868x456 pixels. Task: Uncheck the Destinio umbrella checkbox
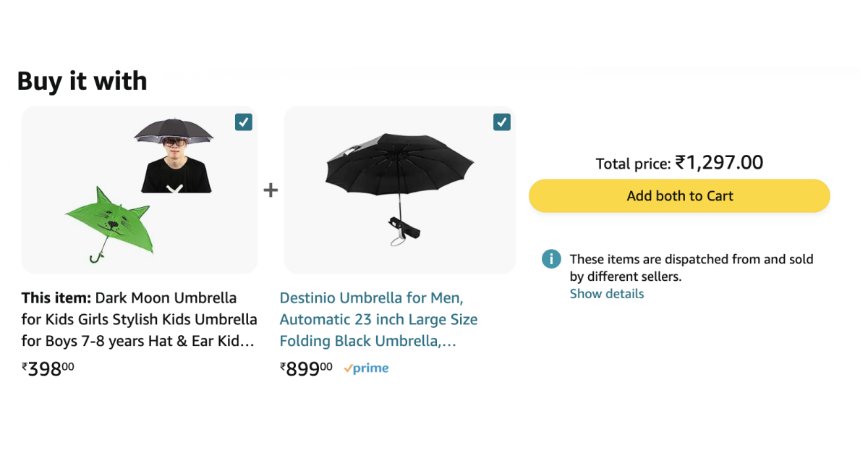(502, 122)
